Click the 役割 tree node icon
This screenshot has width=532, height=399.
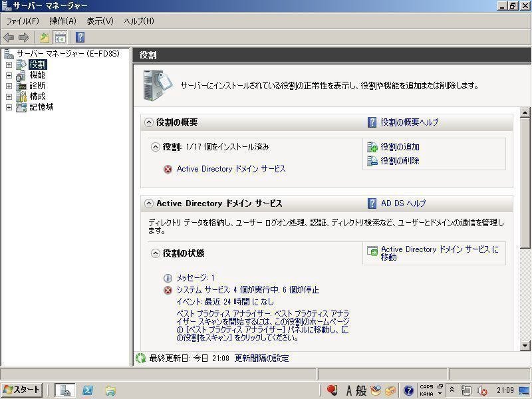pyautogui.click(x=21, y=65)
